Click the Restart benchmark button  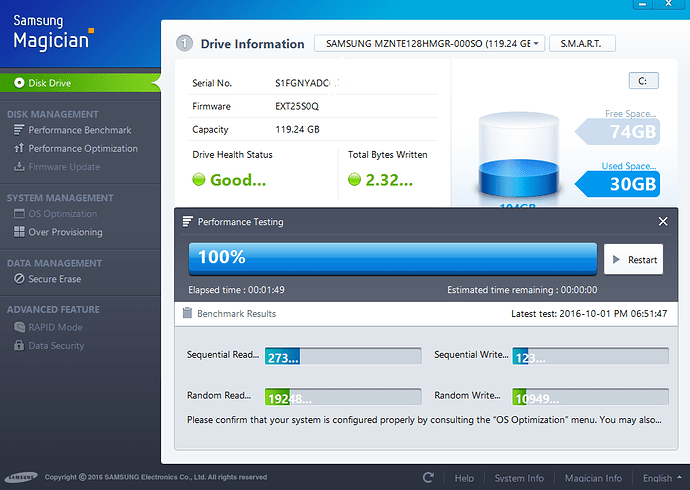coord(633,260)
